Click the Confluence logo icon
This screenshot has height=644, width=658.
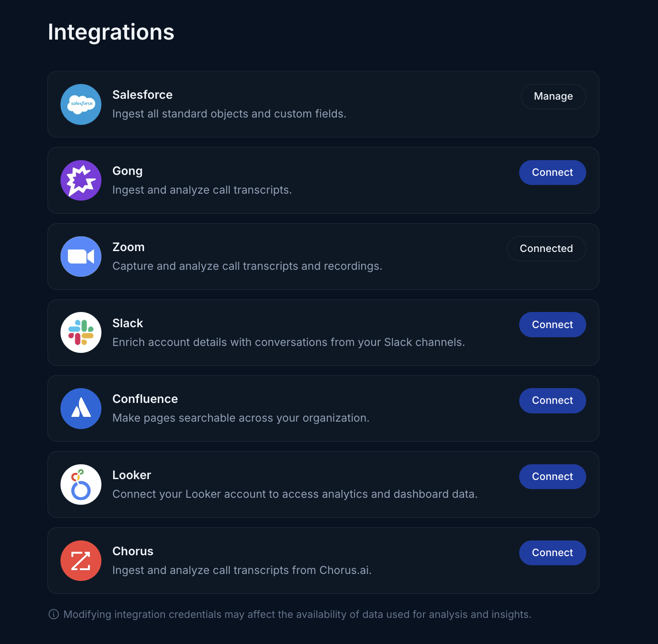[81, 408]
